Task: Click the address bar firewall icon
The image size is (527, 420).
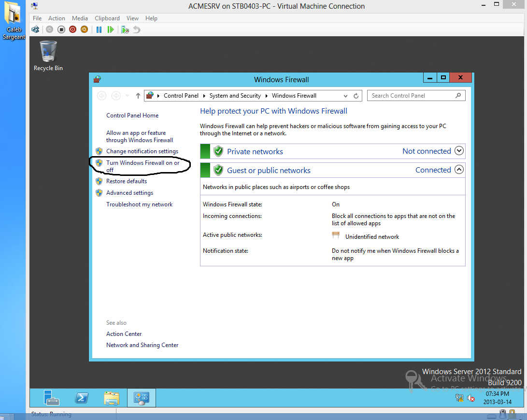Action: 150,96
